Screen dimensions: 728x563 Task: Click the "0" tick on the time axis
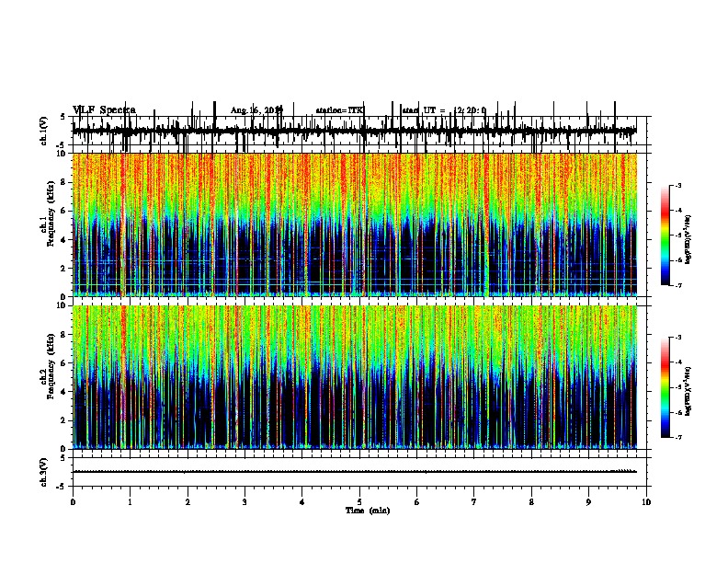tap(73, 502)
